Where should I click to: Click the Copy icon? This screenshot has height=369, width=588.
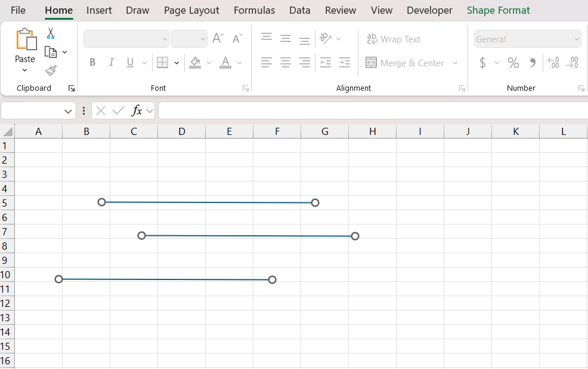(x=51, y=52)
